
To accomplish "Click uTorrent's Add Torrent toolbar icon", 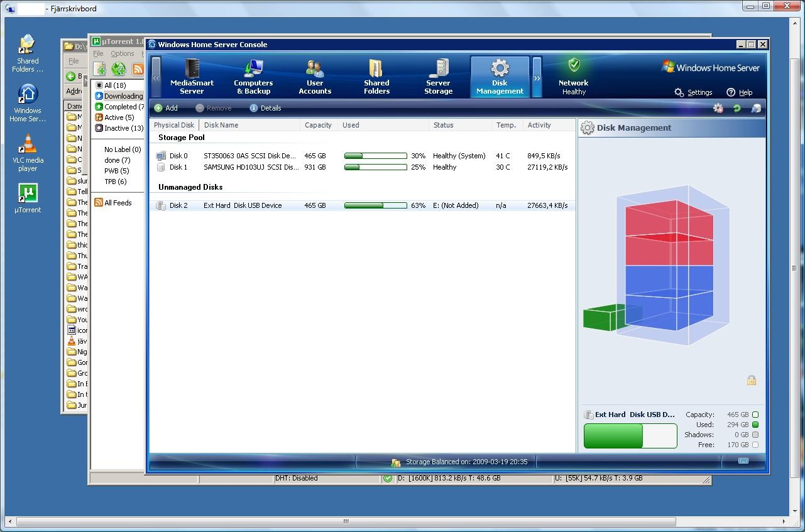I will click(100, 69).
